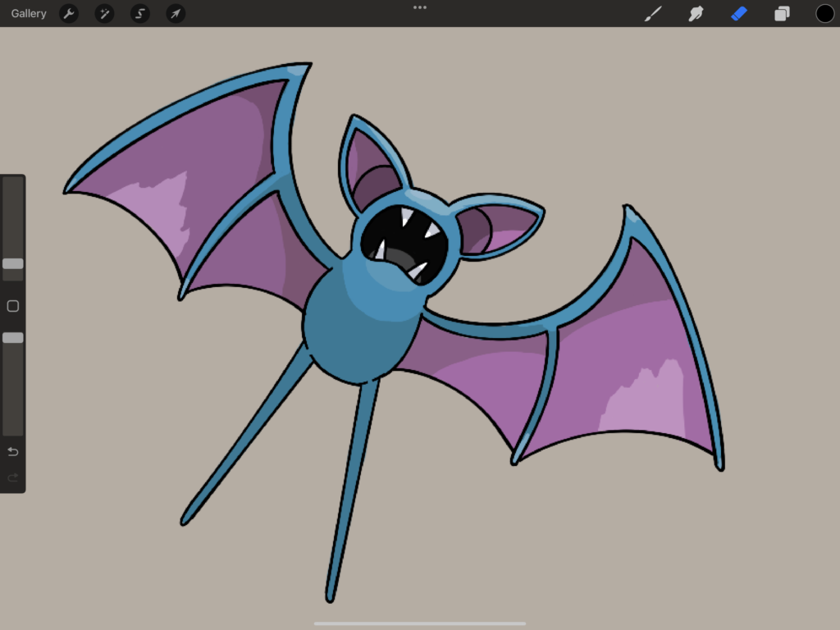840x630 pixels.
Task: Return to the Gallery
Action: click(x=29, y=13)
